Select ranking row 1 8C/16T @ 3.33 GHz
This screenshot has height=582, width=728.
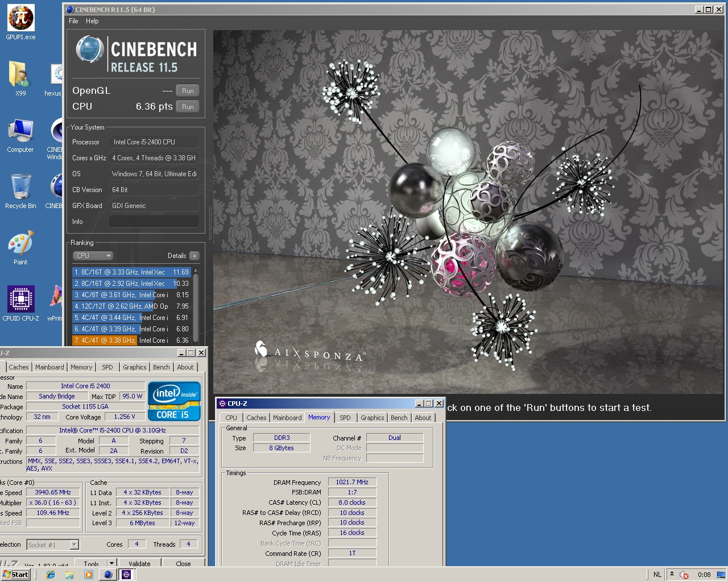click(131, 272)
